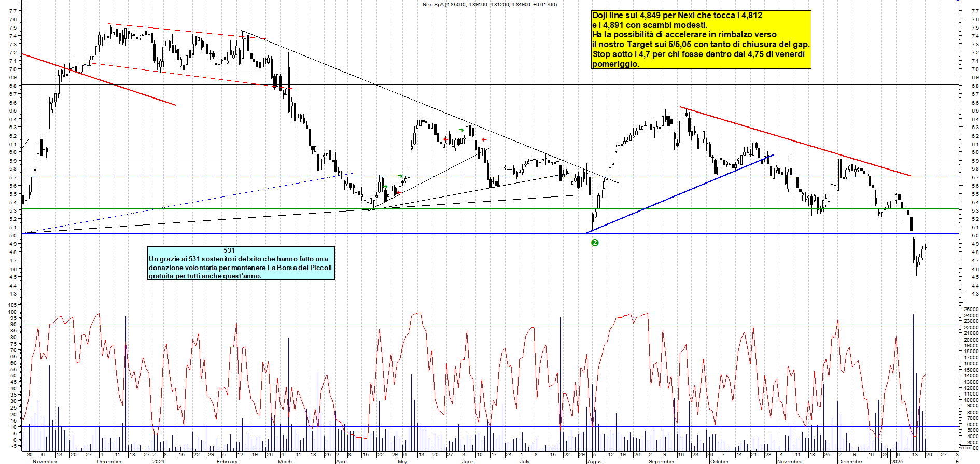Click the 'June' month label
Image resolution: width=980 pixels, height=464 pixels.
click(x=467, y=461)
